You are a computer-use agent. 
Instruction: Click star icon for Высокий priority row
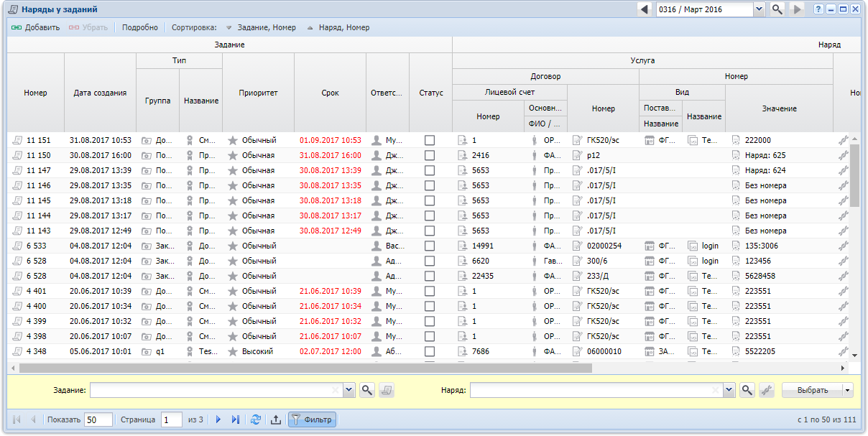coord(233,351)
